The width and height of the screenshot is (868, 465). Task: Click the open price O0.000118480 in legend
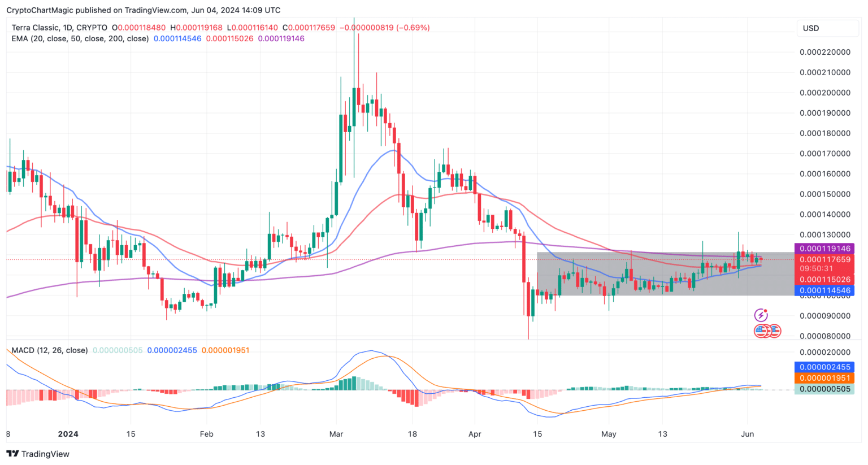tap(139, 27)
